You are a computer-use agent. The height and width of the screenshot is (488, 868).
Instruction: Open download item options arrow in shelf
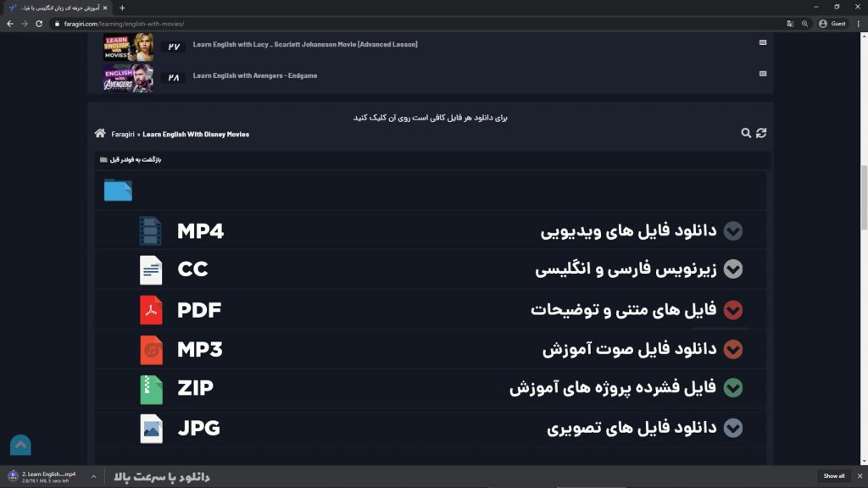pyautogui.click(x=93, y=476)
